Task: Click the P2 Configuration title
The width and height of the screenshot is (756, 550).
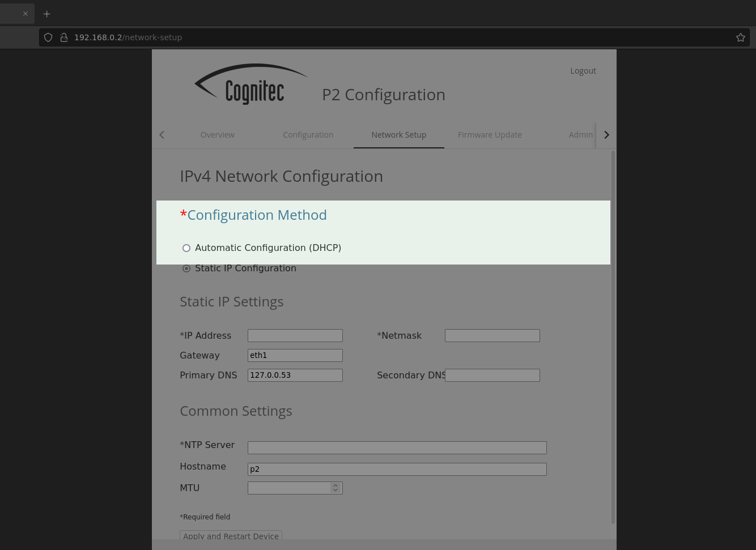Action: [x=384, y=95]
